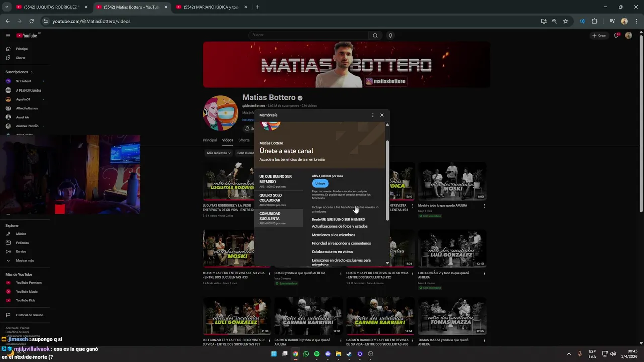The height and width of the screenshot is (362, 644).
Task: Open a new browser tab with plus button
Action: tap(258, 7)
